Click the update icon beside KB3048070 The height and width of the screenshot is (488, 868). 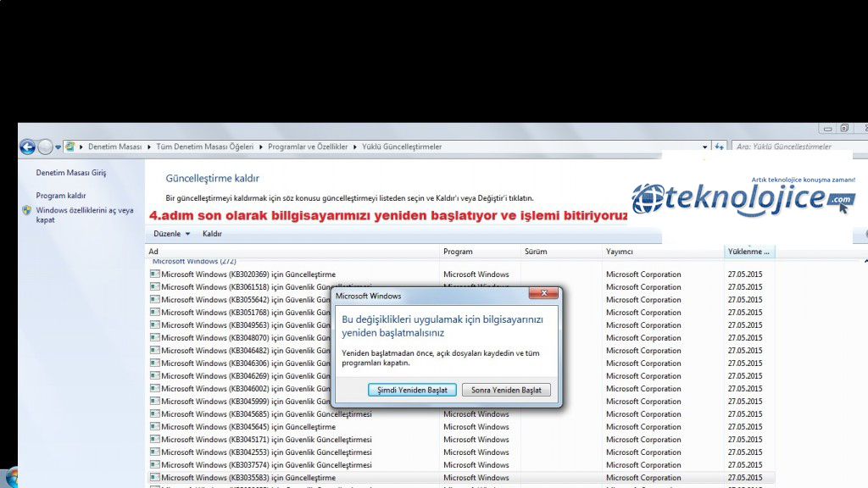pos(155,337)
